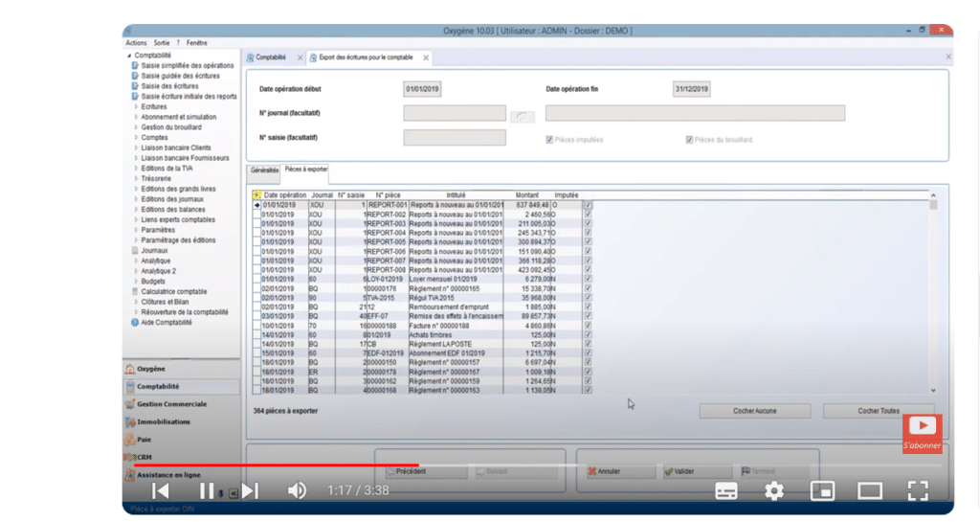
Task: Click Cocher Aucune button
Action: click(754, 411)
